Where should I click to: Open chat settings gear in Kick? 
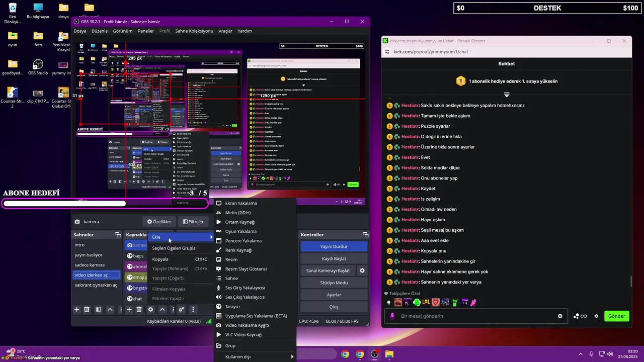(596, 316)
